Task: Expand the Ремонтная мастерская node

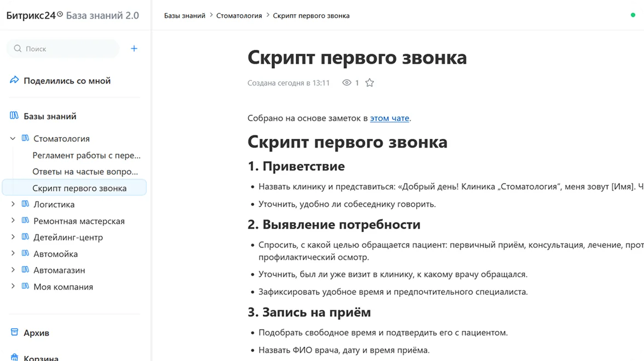Action: pyautogui.click(x=13, y=220)
